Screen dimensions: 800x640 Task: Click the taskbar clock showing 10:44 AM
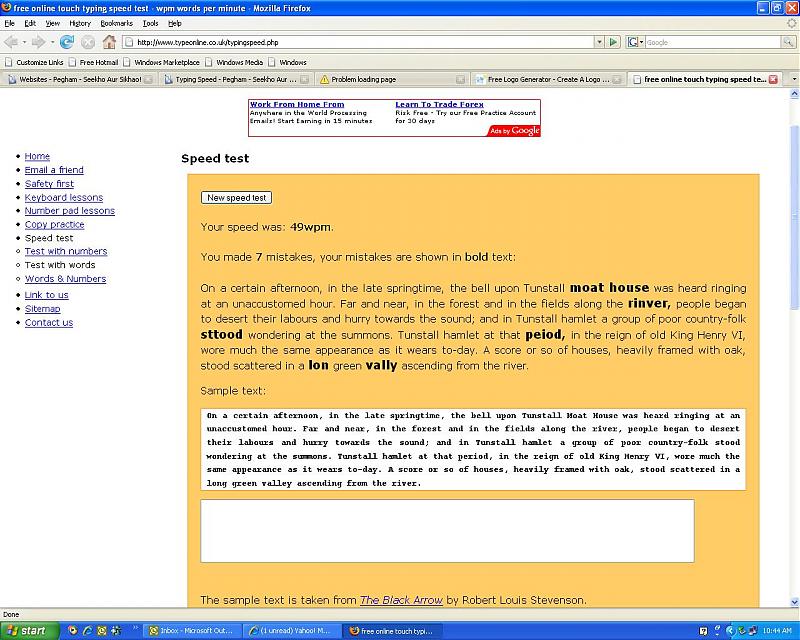pos(777,631)
